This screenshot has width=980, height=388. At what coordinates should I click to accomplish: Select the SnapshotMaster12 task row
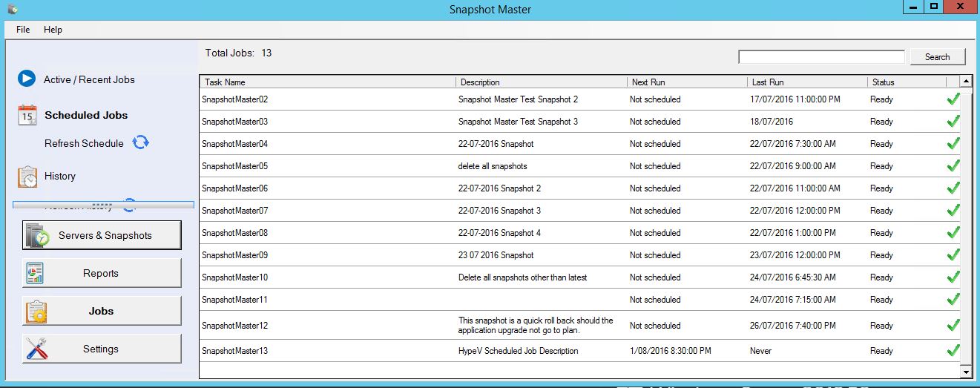pyautogui.click(x=579, y=325)
